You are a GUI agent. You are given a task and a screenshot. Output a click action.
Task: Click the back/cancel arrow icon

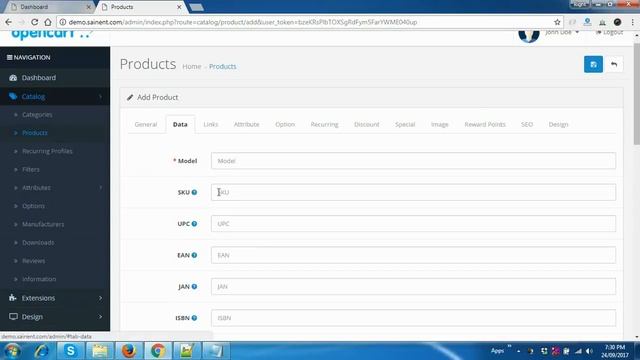[613, 64]
